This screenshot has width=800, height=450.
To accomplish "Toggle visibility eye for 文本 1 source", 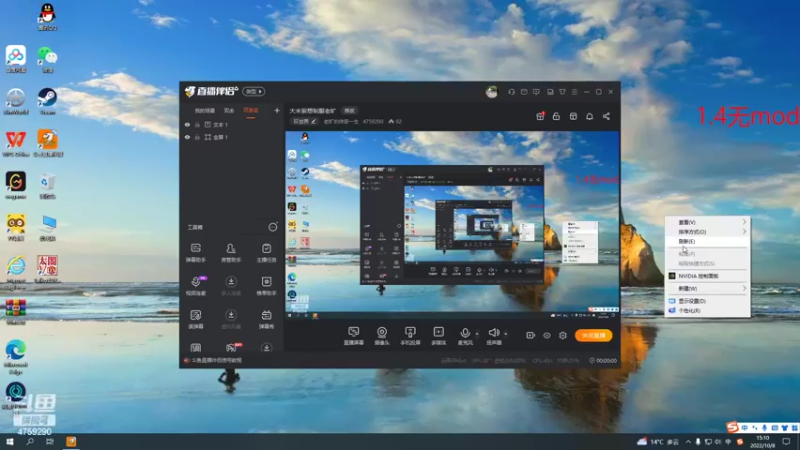I will point(187,124).
